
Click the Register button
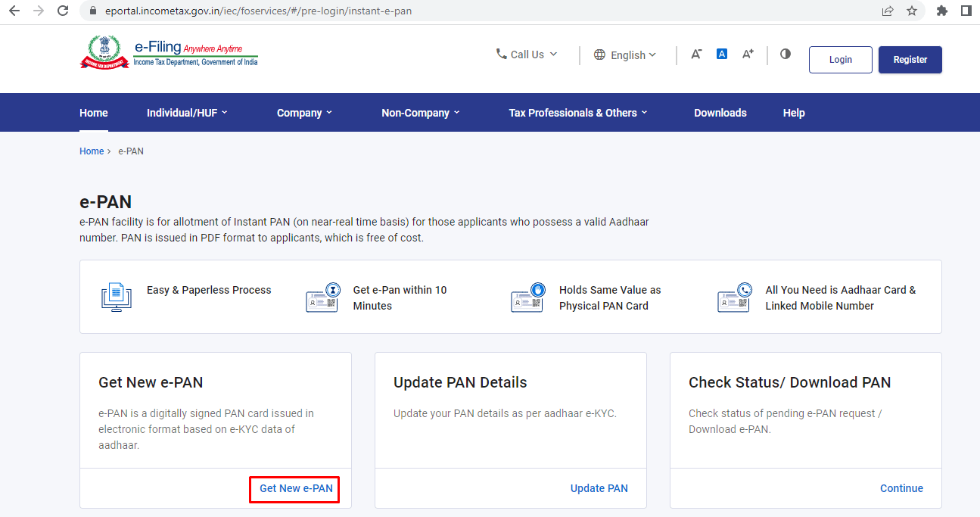coord(910,59)
